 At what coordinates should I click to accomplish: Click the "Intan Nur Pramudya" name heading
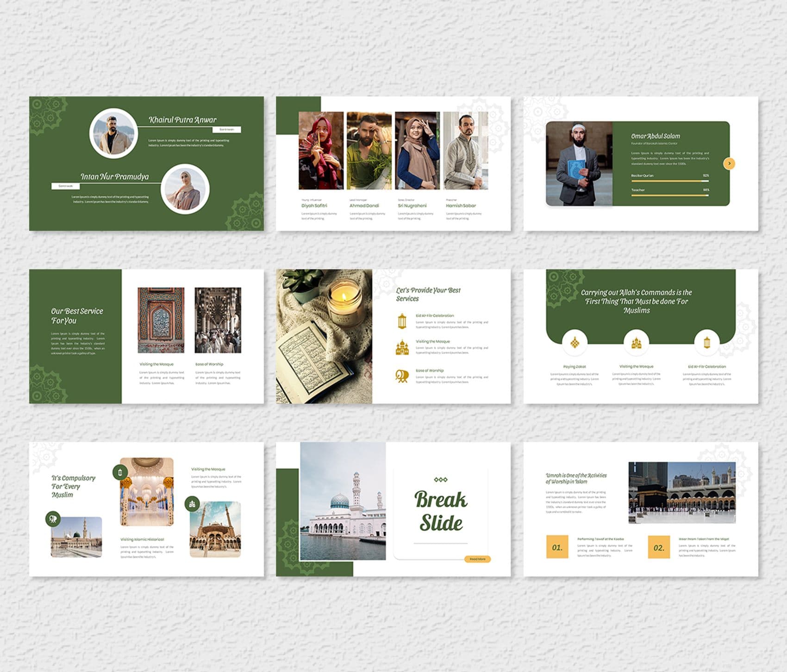pyautogui.click(x=115, y=177)
